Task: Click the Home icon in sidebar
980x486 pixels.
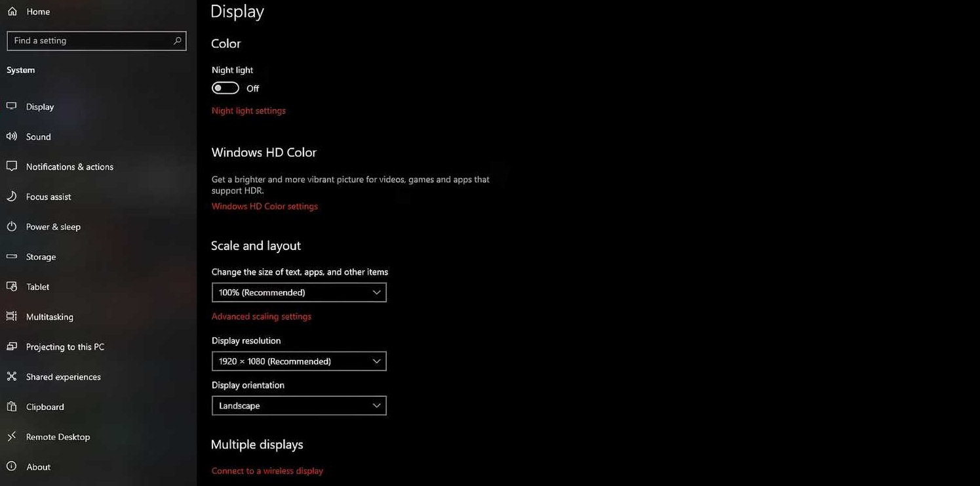Action: coord(12,12)
